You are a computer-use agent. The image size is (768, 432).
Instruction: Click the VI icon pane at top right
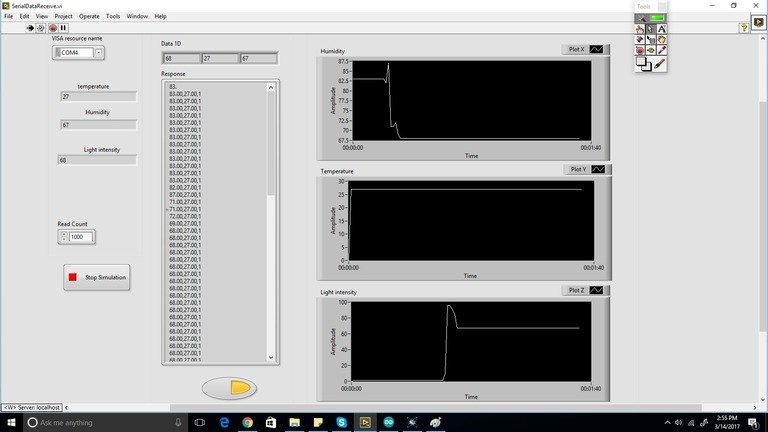(x=759, y=22)
